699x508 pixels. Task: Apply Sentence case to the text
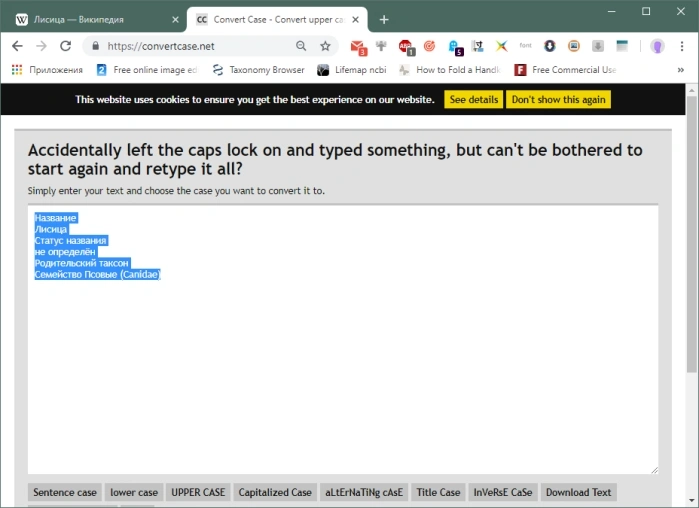pyautogui.click(x=65, y=492)
